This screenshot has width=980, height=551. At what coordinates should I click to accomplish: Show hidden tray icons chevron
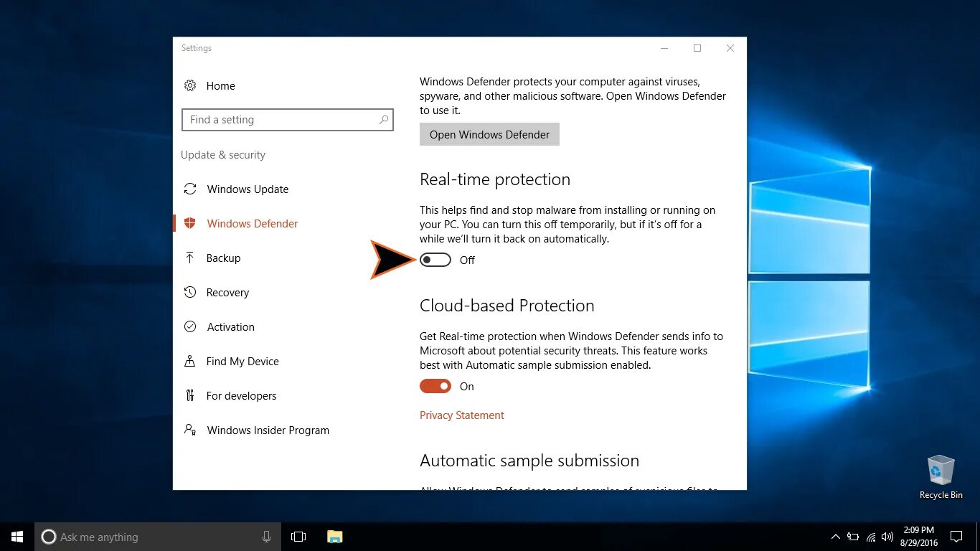pyautogui.click(x=835, y=537)
